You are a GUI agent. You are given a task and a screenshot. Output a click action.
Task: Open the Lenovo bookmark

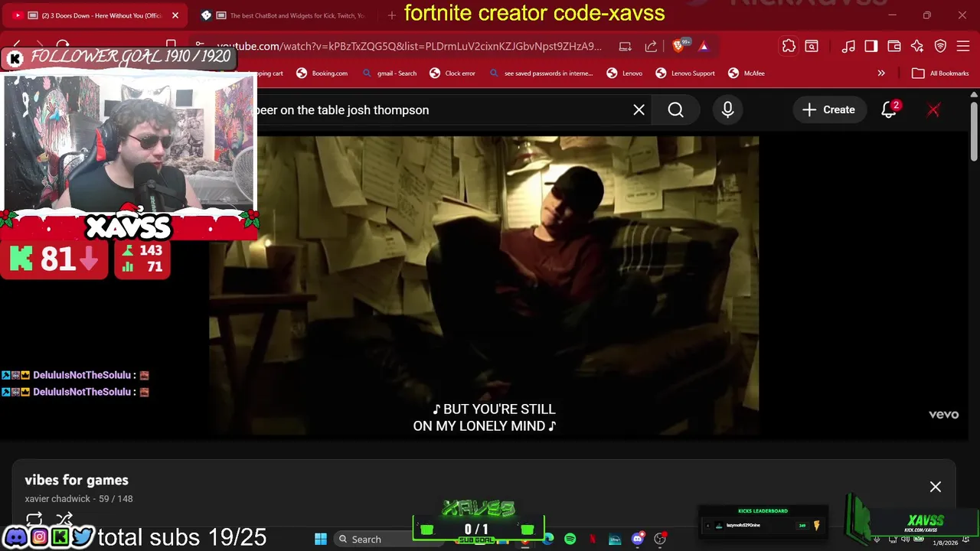click(625, 73)
